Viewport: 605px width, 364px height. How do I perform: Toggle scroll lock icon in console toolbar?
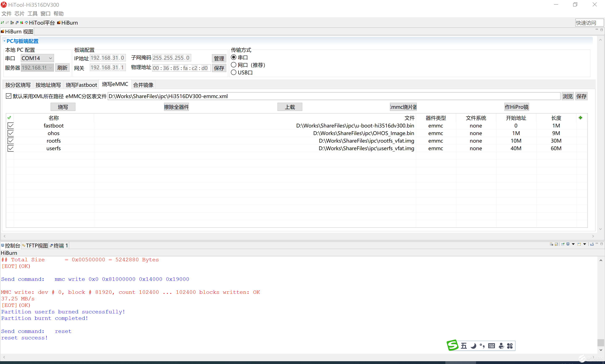click(556, 244)
